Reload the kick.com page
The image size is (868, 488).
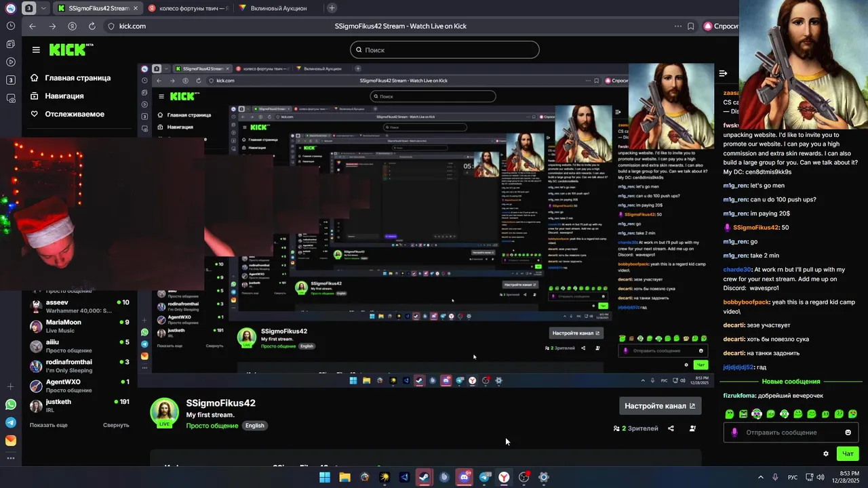(92, 26)
